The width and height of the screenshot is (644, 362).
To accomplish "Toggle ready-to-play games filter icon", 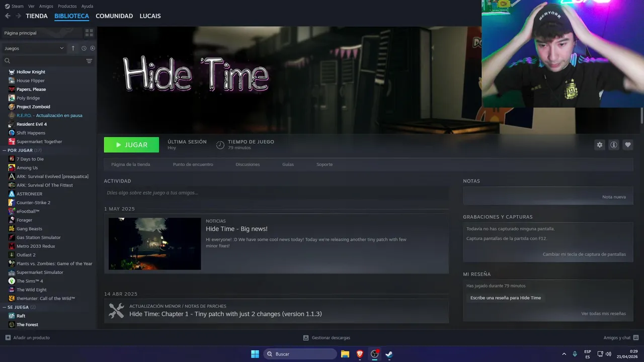I will coord(93,48).
